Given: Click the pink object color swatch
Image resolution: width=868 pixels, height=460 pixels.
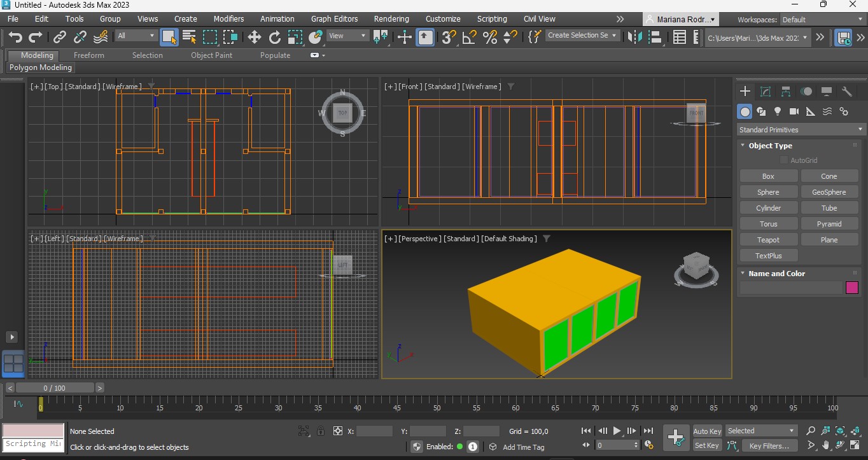Looking at the screenshot, I should [851, 288].
